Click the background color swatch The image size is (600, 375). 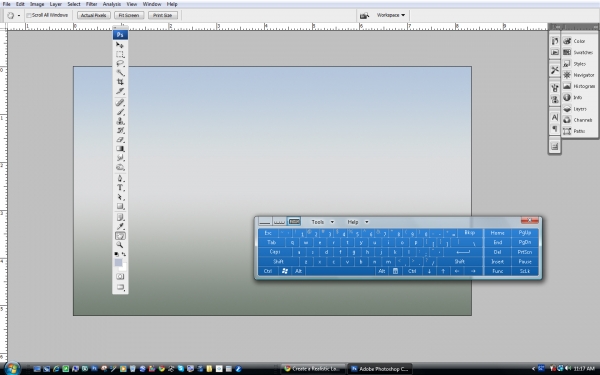point(123,267)
